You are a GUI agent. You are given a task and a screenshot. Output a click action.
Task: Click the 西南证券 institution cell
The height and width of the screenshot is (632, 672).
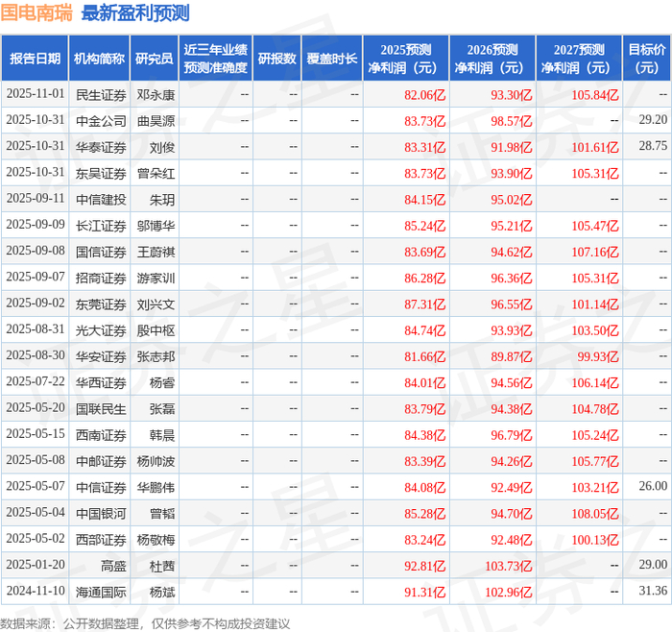pyautogui.click(x=101, y=435)
